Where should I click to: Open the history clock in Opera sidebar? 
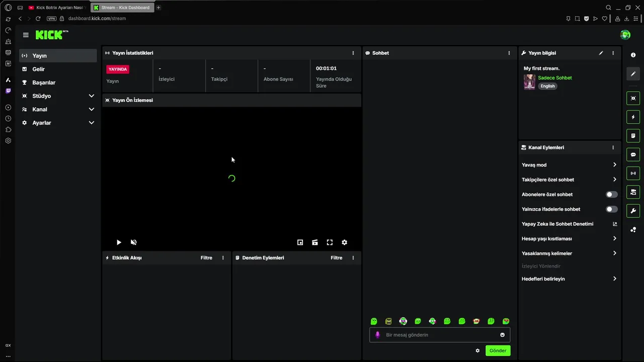[x=8, y=119]
